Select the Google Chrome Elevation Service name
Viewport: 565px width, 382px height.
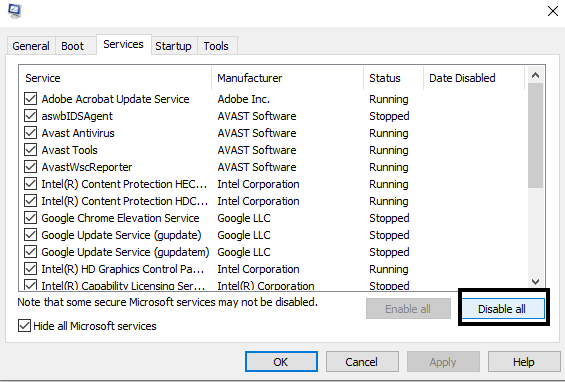[120, 218]
